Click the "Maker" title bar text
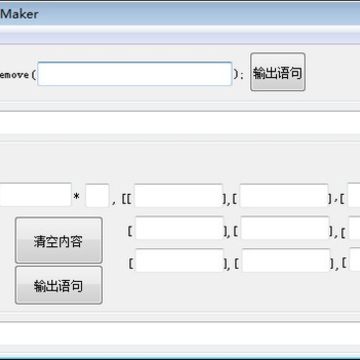This screenshot has width=360, height=360. [19, 14]
